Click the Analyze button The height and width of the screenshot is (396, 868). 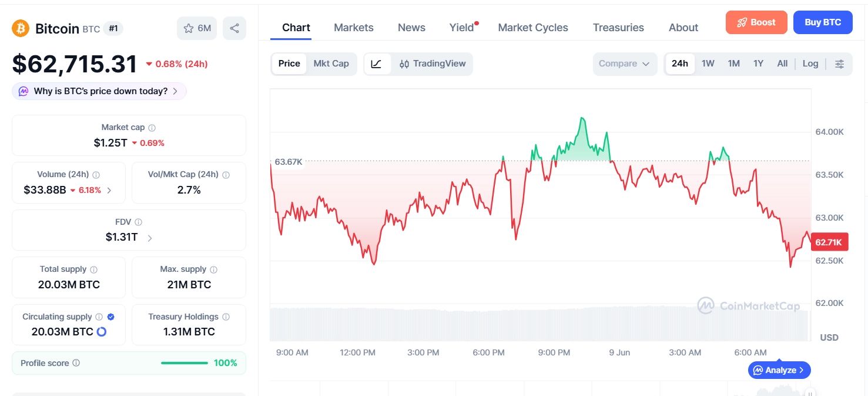click(779, 370)
